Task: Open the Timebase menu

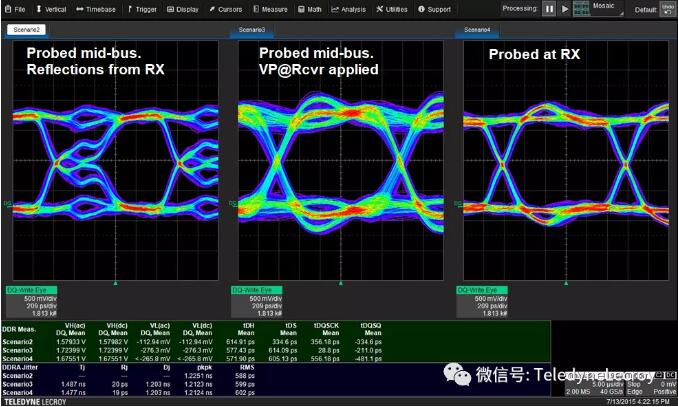Action: pyautogui.click(x=97, y=9)
